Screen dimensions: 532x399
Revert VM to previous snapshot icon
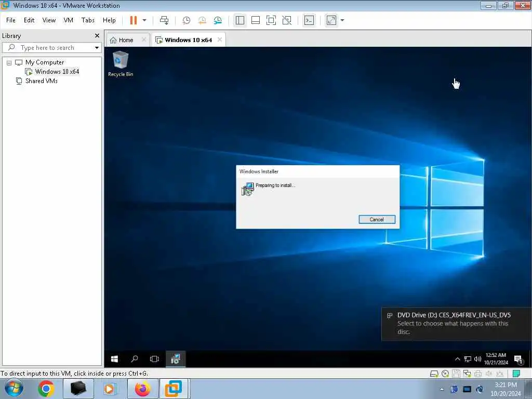point(202,20)
